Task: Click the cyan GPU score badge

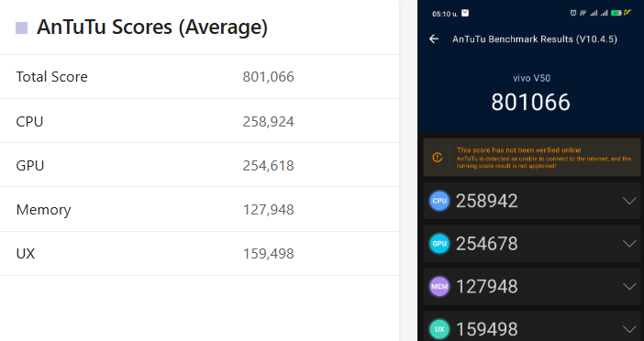Action: [x=439, y=243]
